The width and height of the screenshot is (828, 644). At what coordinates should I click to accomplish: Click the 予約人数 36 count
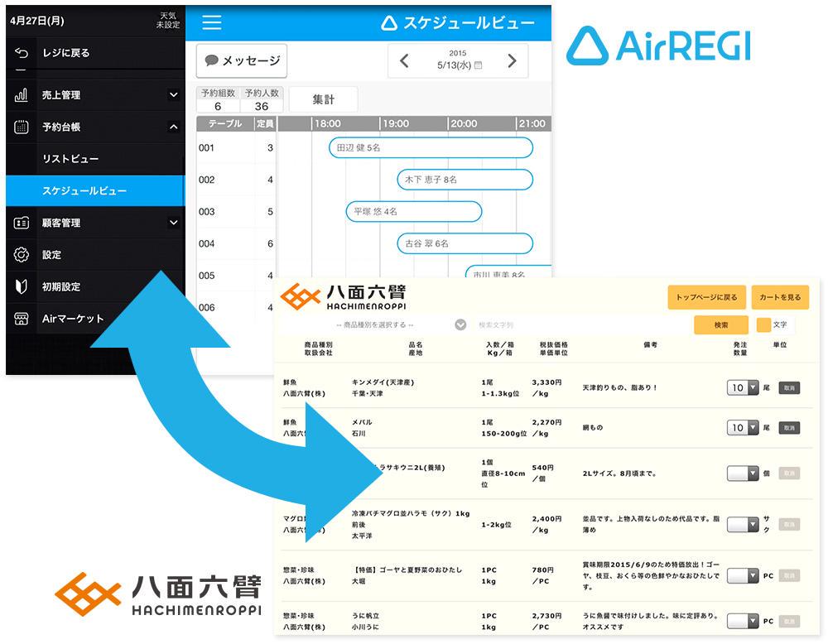[x=262, y=100]
